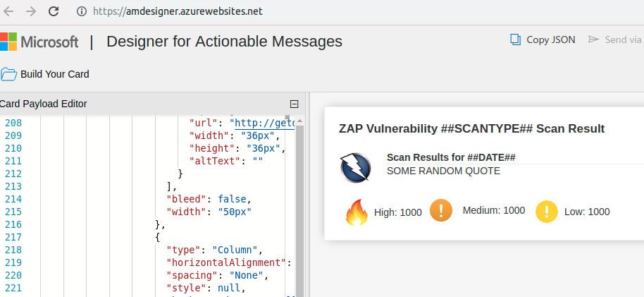Image resolution: width=644 pixels, height=297 pixels.
Task: Click the yellow exclamation Low icon
Action: click(547, 212)
